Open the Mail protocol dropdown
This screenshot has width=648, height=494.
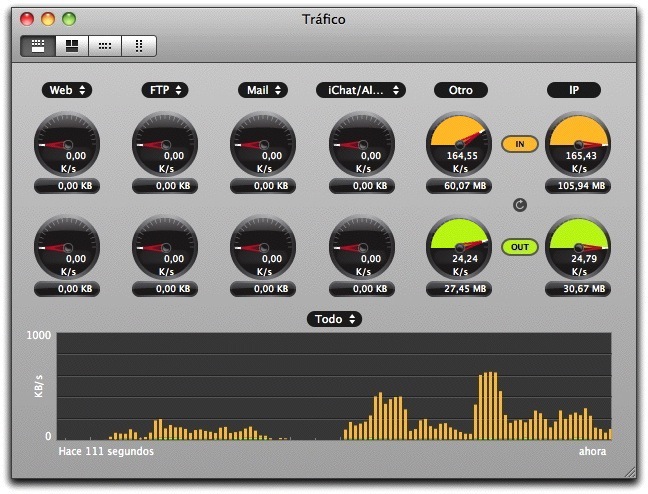click(263, 90)
